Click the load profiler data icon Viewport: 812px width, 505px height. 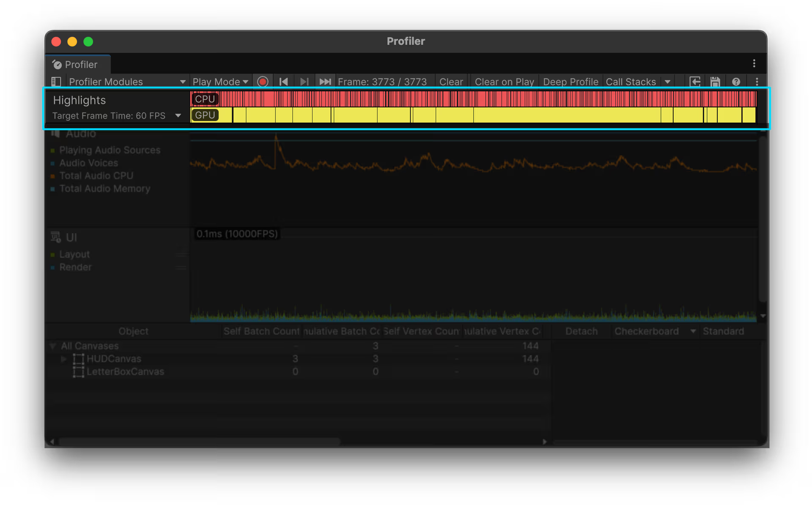pos(695,82)
